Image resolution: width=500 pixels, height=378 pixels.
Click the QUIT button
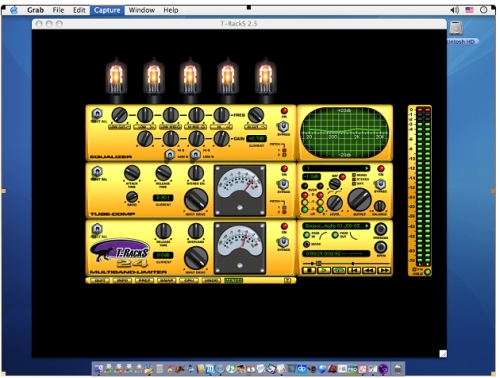[x=100, y=281]
